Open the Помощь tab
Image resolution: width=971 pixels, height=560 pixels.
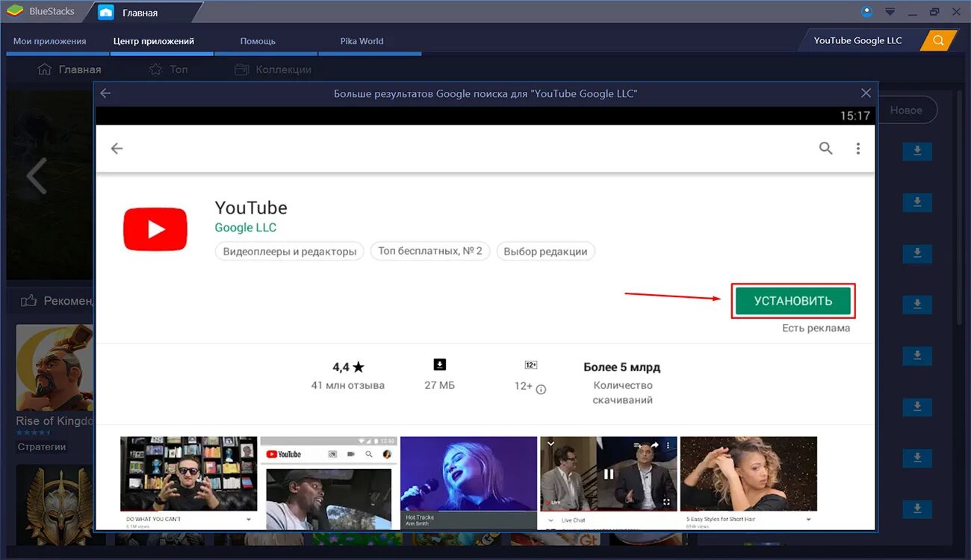(258, 41)
